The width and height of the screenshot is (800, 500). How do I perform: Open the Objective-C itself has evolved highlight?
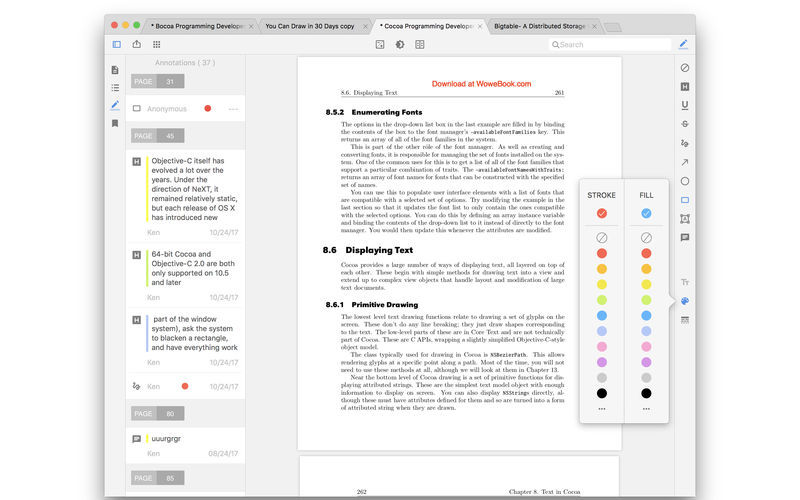point(185,195)
